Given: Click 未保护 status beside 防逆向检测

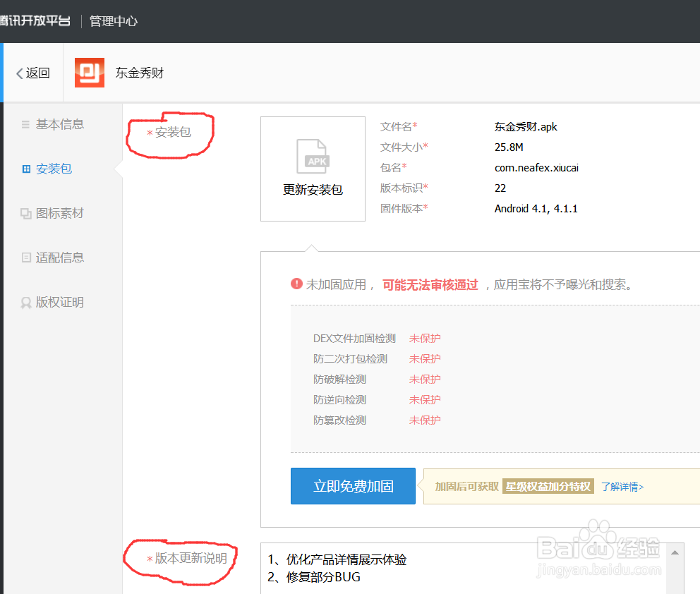Looking at the screenshot, I should coord(425,400).
